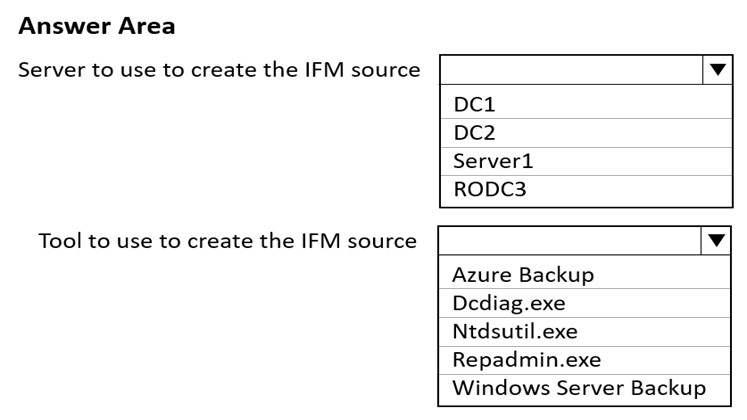Click 'Server to use to create the IFM source' label
This screenshot has height=420, width=747.
[x=219, y=70]
